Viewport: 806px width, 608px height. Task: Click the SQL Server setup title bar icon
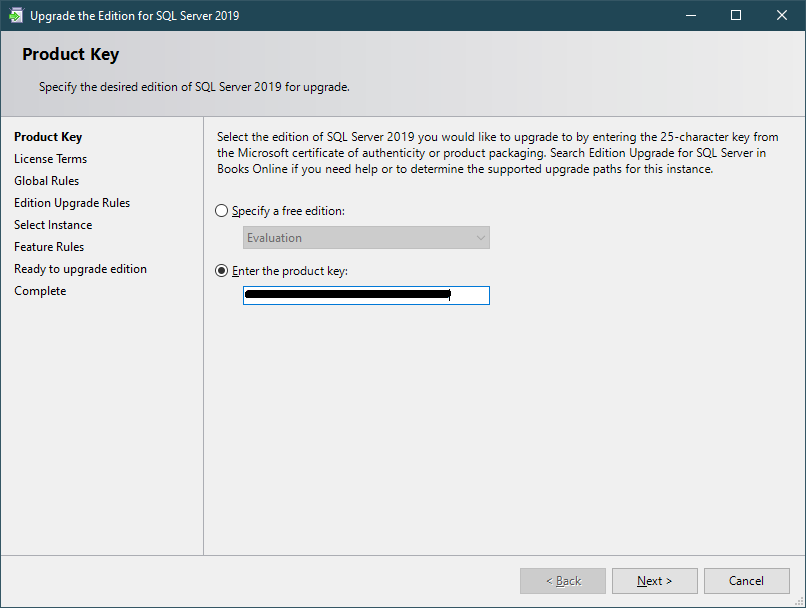click(x=16, y=16)
